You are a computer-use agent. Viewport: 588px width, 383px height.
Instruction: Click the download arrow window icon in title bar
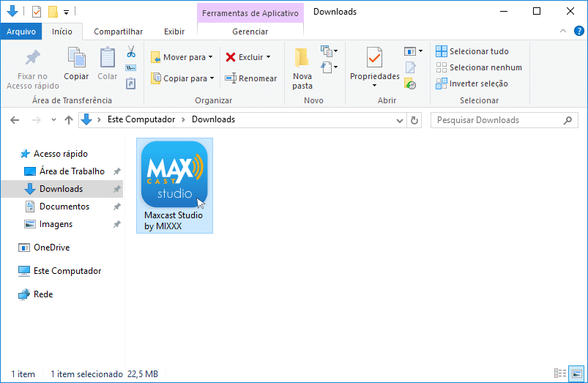coord(12,11)
